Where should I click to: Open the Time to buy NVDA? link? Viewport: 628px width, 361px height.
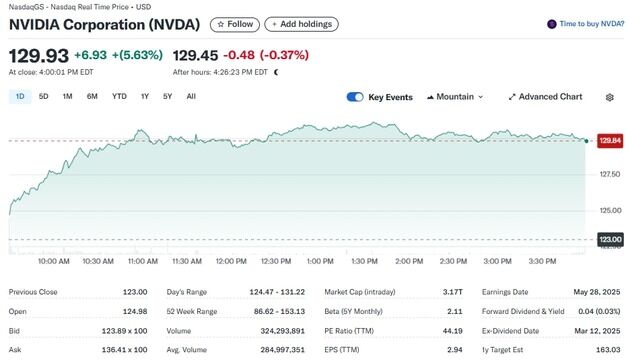[592, 24]
